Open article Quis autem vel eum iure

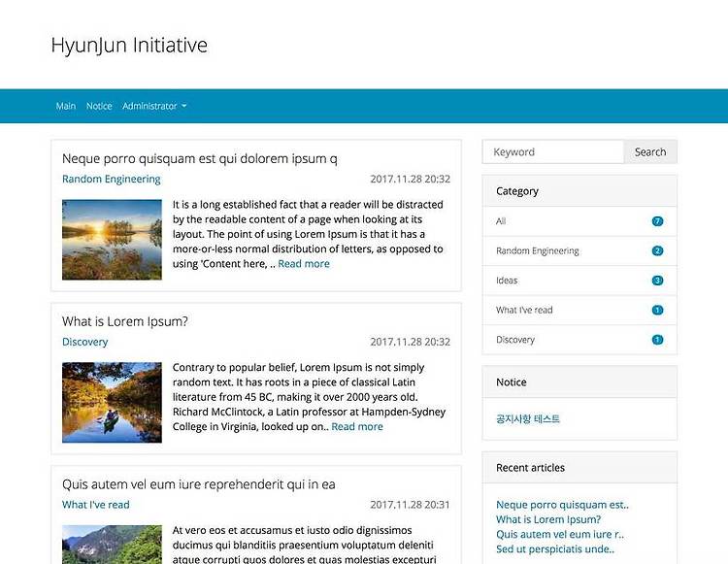click(x=199, y=484)
